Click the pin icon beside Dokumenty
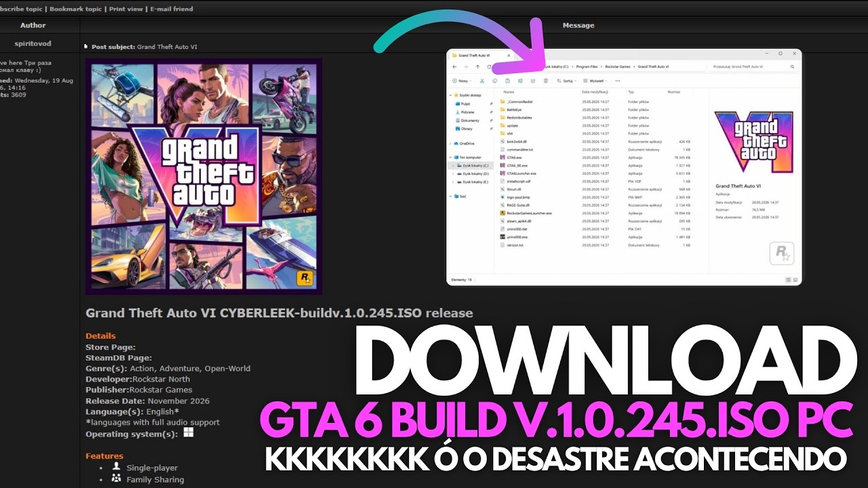Viewport: 868px width, 488px height. pyautogui.click(x=491, y=120)
